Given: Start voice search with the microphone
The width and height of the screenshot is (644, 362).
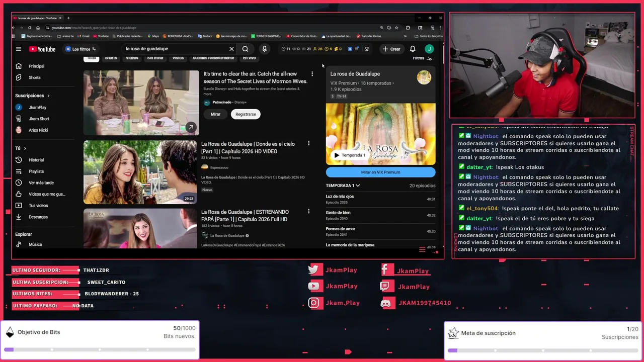Looking at the screenshot, I should click(x=264, y=49).
